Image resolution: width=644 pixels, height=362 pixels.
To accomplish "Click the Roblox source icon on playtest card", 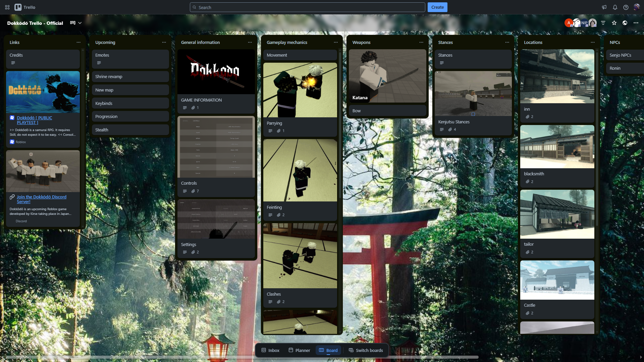I will tap(12, 142).
